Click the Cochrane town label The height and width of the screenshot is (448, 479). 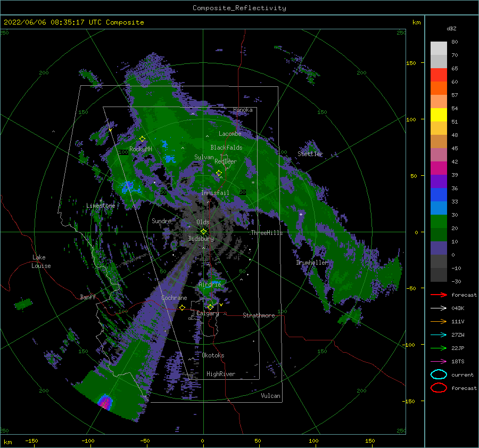(x=174, y=298)
